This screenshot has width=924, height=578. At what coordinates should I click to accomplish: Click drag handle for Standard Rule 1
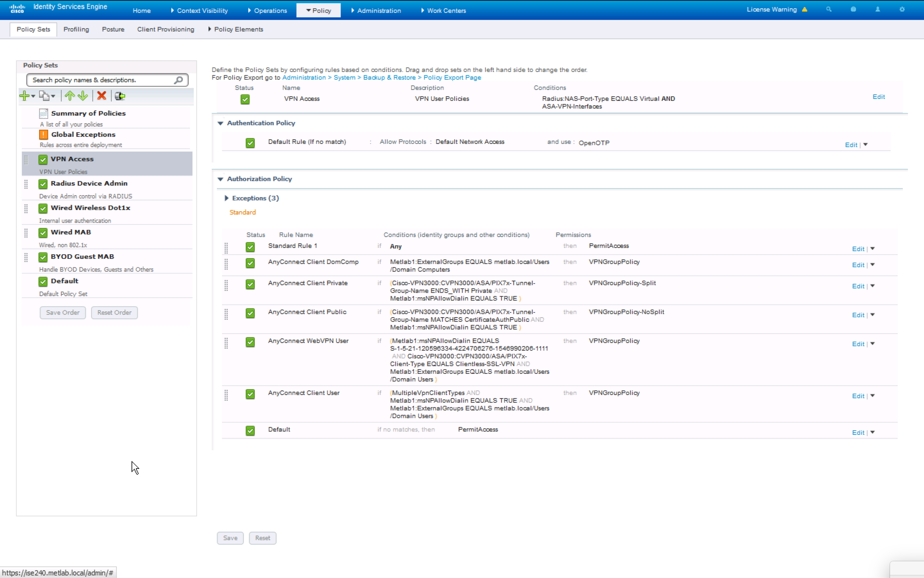226,248
